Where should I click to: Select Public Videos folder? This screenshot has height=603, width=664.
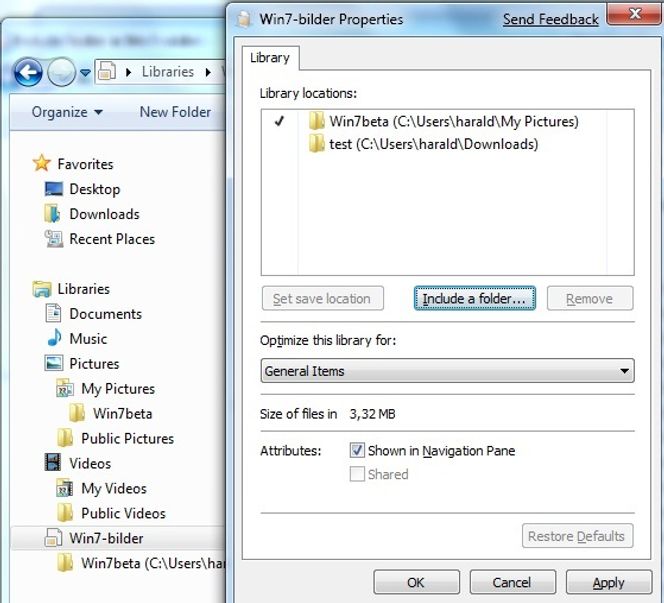click(x=123, y=513)
